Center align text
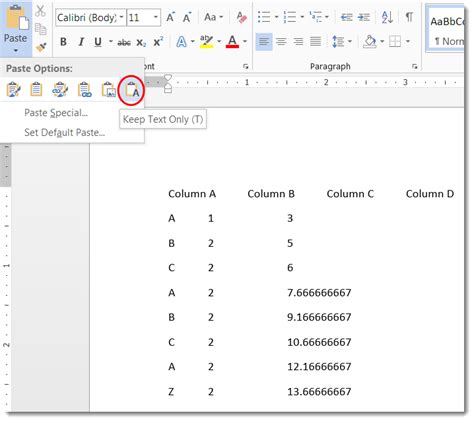 pyautogui.click(x=281, y=42)
